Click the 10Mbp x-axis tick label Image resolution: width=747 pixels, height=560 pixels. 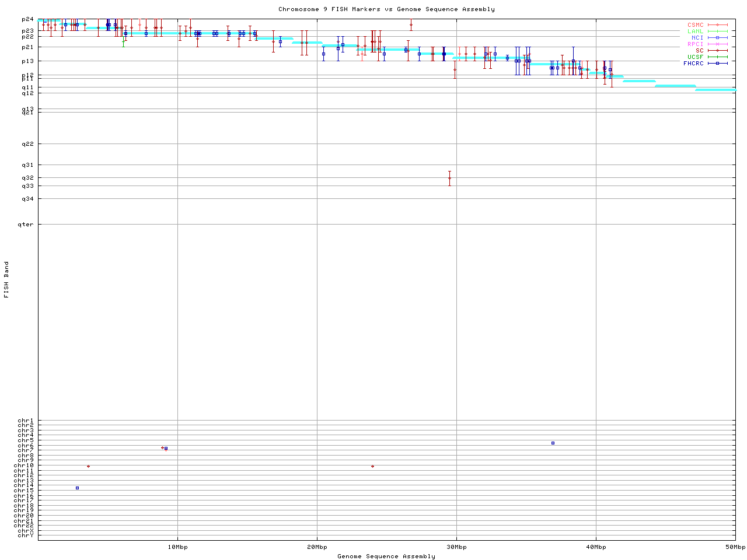[x=177, y=547]
